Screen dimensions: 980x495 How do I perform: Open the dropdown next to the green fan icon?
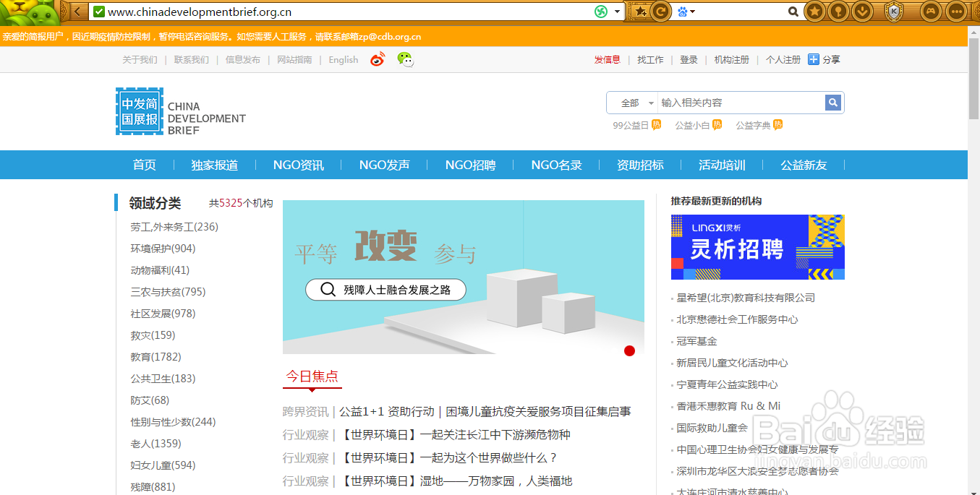point(618,11)
